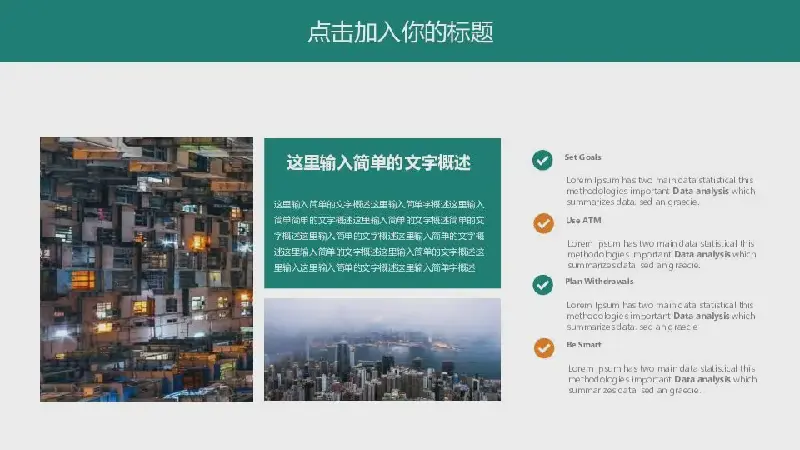Click the description paragraph under Use ATM
This screenshot has height=450, width=800.
pos(661,254)
